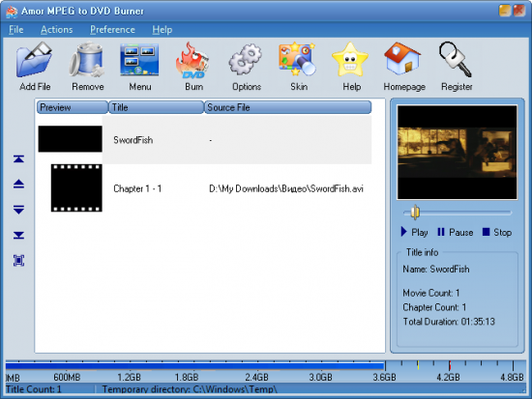532x399 pixels.
Task: Click the Source File column header
Action: point(287,107)
